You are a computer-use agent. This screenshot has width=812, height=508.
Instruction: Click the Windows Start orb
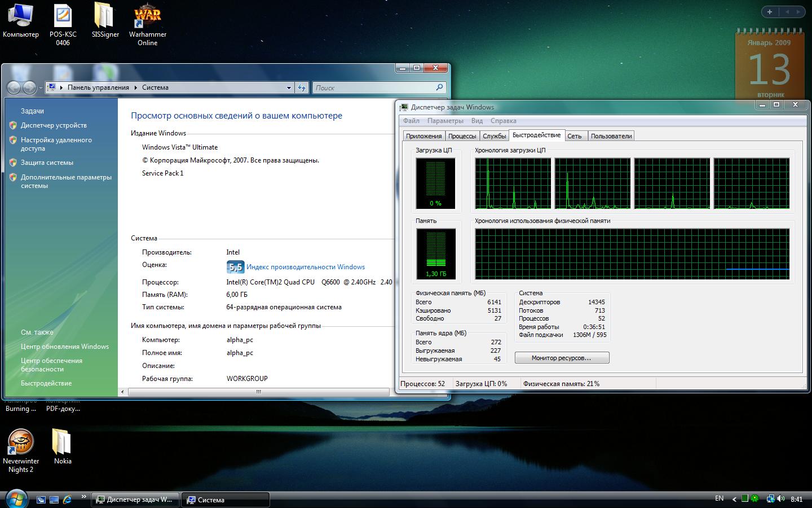tap(16, 499)
